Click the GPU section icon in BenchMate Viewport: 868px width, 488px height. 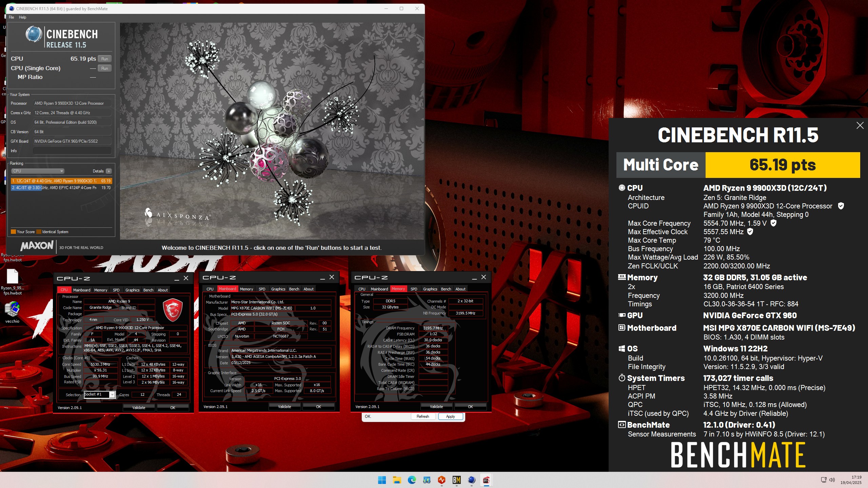tap(622, 315)
